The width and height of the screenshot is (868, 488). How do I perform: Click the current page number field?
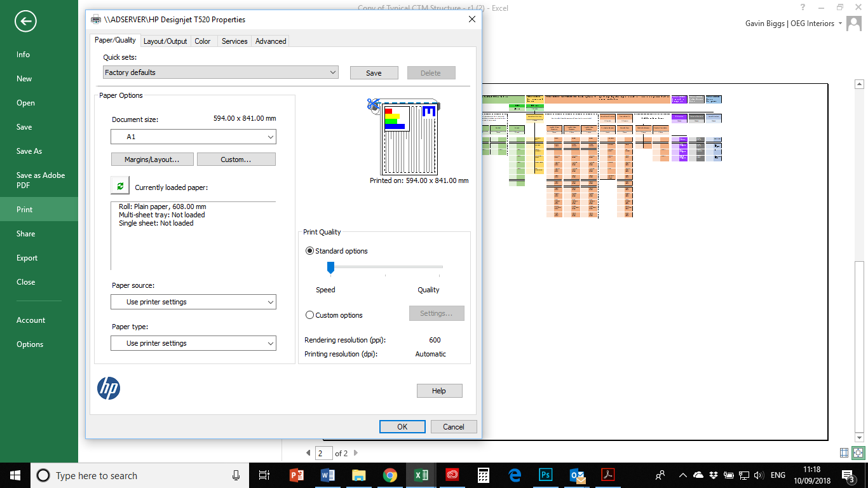tap(324, 453)
